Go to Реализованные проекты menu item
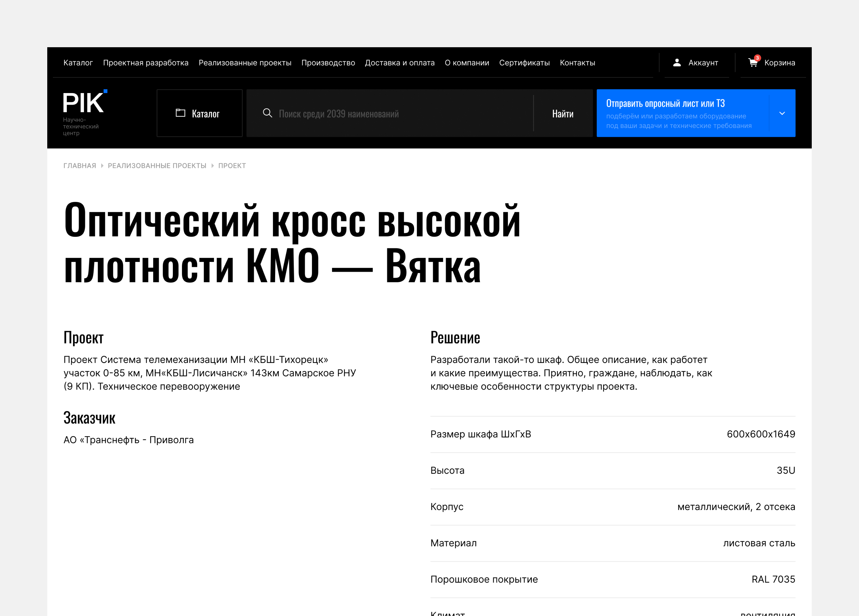The height and width of the screenshot is (616, 859). (245, 63)
